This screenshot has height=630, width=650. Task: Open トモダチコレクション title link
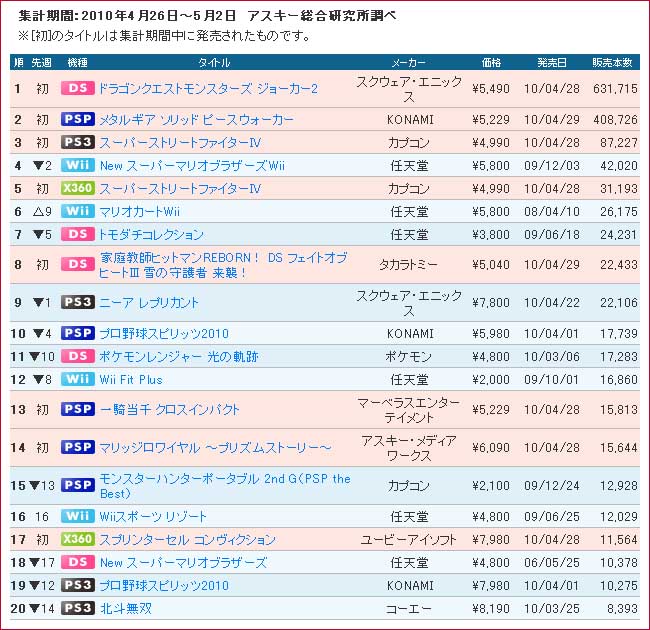click(x=151, y=235)
